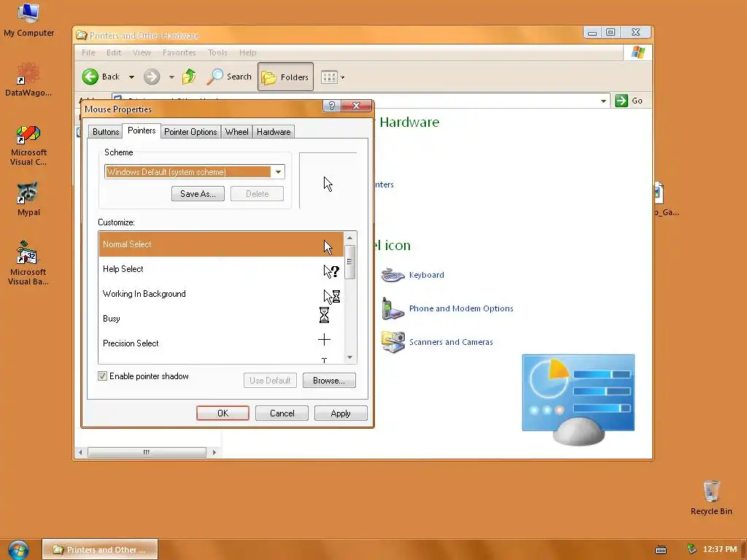Image resolution: width=747 pixels, height=560 pixels.
Task: Select Busy pointer row
Action: click(x=221, y=319)
